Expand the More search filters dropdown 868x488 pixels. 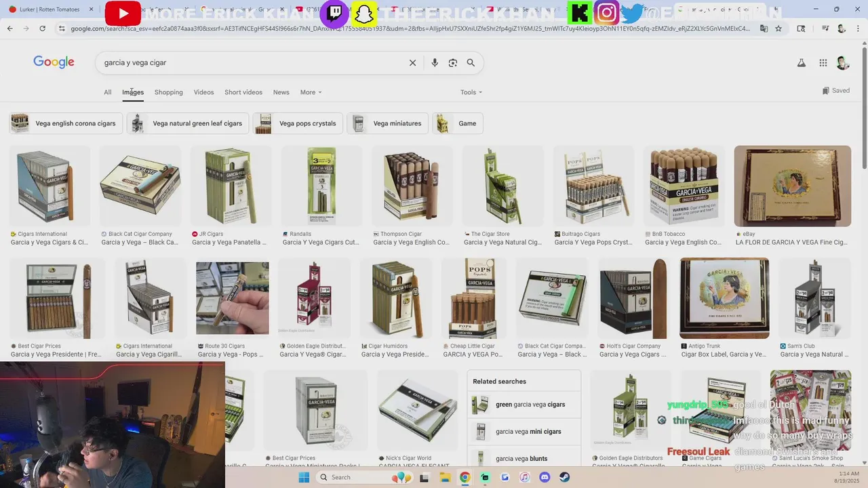[311, 92]
